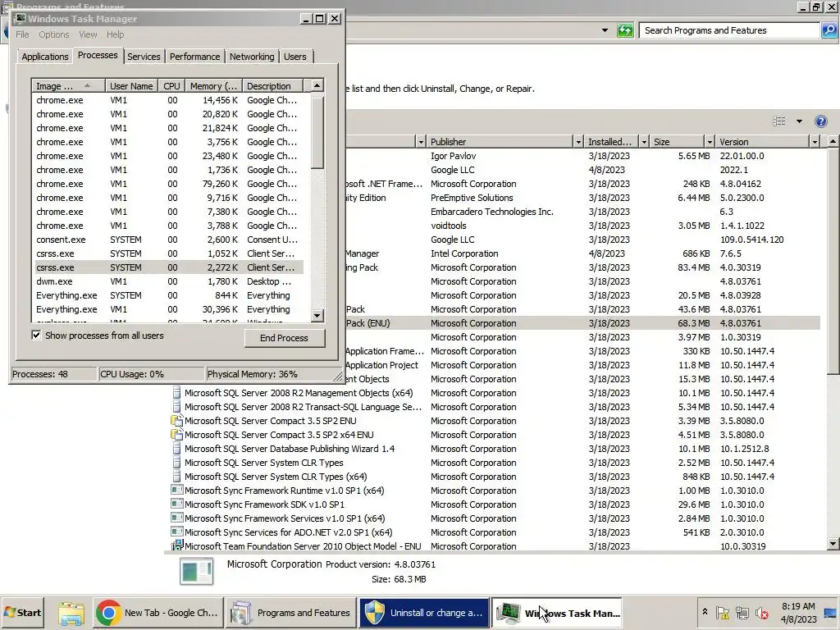This screenshot has height=630, width=840.
Task: Open the Options menu in Task Manager
Action: 53,34
